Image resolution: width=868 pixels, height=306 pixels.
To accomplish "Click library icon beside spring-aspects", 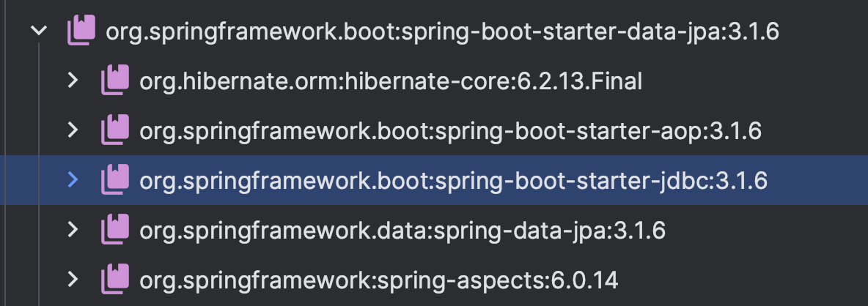I will pyautogui.click(x=115, y=279).
